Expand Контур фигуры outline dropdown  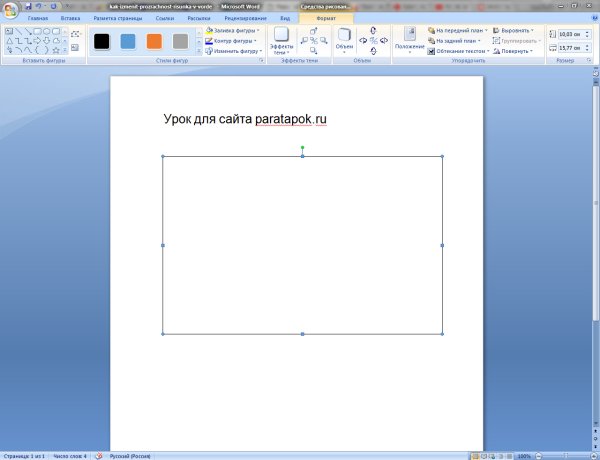tap(234, 41)
